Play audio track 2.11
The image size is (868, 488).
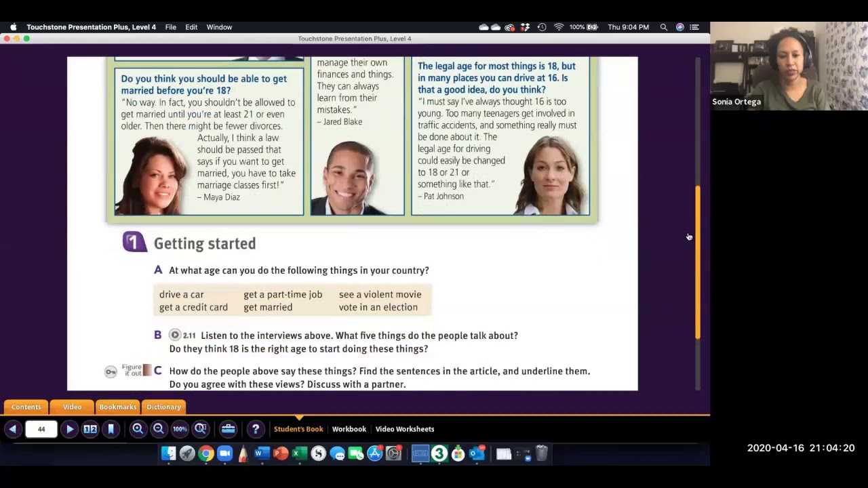point(175,335)
